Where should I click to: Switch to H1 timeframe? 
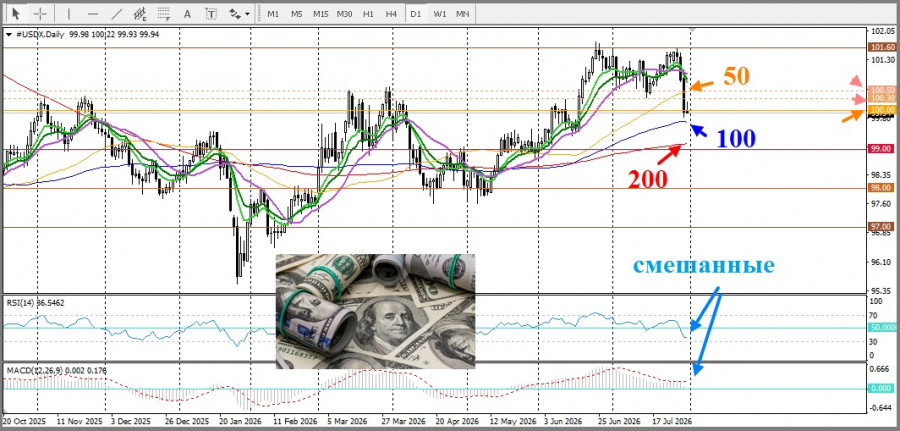[368, 14]
